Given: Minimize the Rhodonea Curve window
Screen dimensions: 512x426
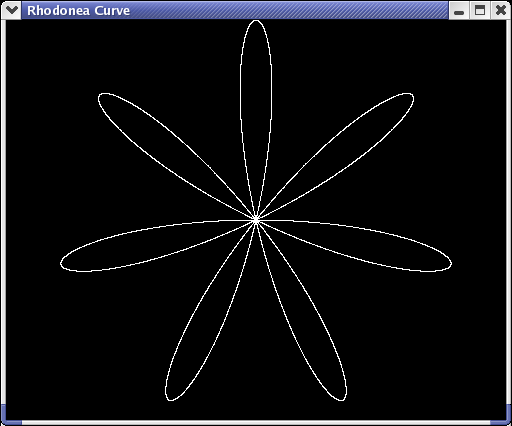Looking at the screenshot, I should tap(459, 10).
